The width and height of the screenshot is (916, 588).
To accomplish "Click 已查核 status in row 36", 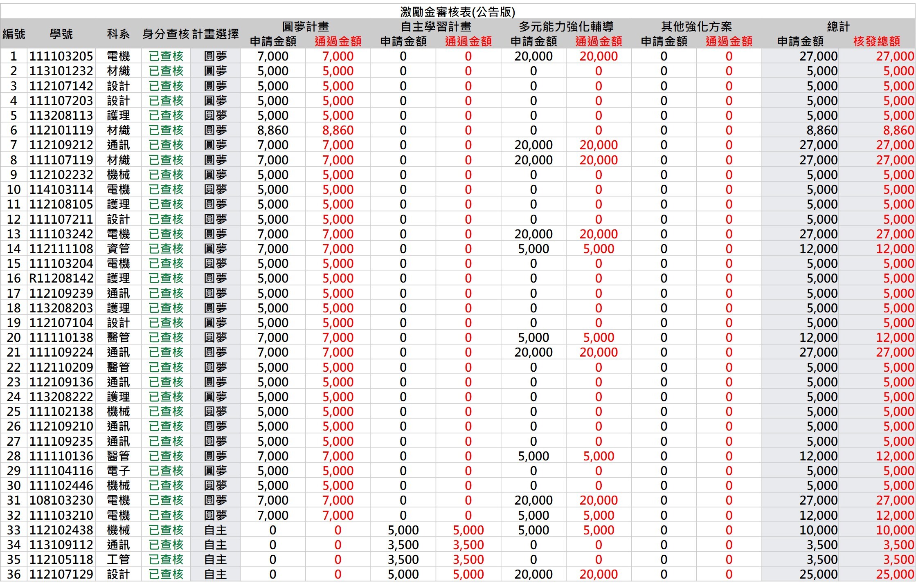I will (x=166, y=574).
